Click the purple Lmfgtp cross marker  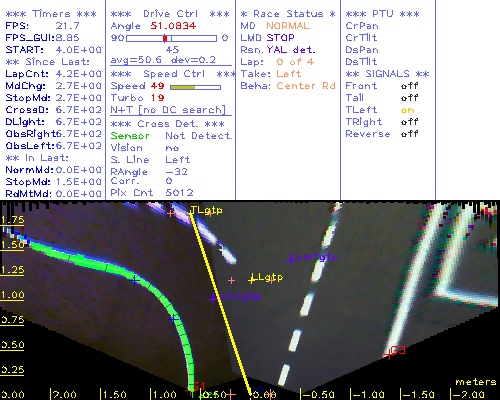coord(291,260)
